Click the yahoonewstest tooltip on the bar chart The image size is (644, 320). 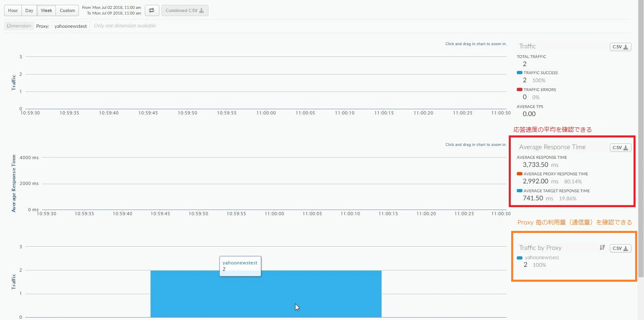point(240,266)
